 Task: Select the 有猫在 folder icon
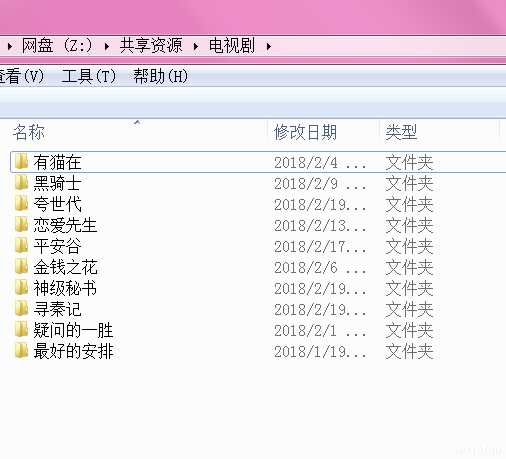coord(21,161)
